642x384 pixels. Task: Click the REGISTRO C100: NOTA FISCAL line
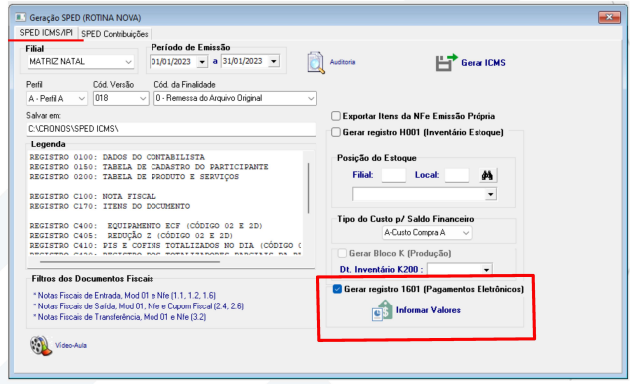click(x=93, y=197)
